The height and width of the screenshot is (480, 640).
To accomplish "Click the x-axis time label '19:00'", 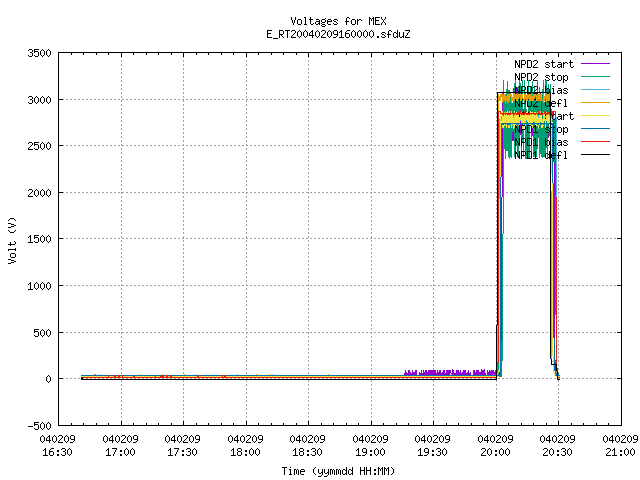I will point(370,452).
